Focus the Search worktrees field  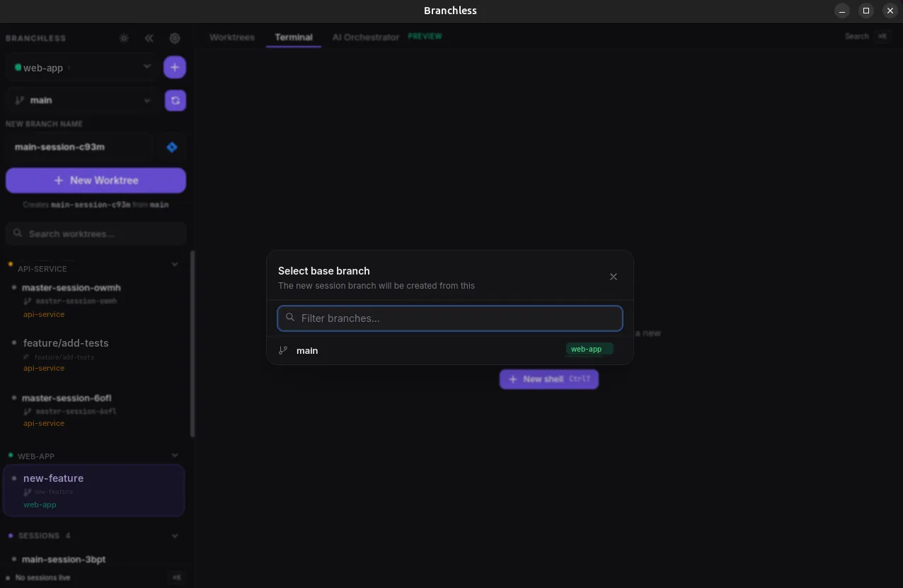pyautogui.click(x=96, y=234)
